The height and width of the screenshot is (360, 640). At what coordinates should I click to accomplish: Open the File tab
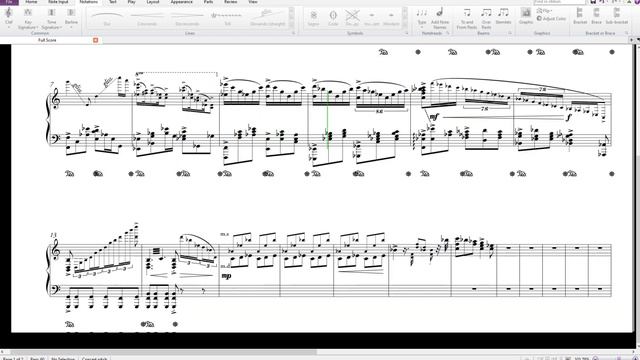[x=9, y=2]
